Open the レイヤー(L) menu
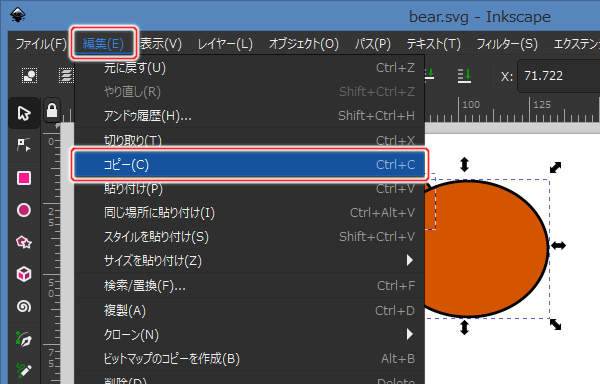This screenshot has width=600, height=384. (x=225, y=44)
